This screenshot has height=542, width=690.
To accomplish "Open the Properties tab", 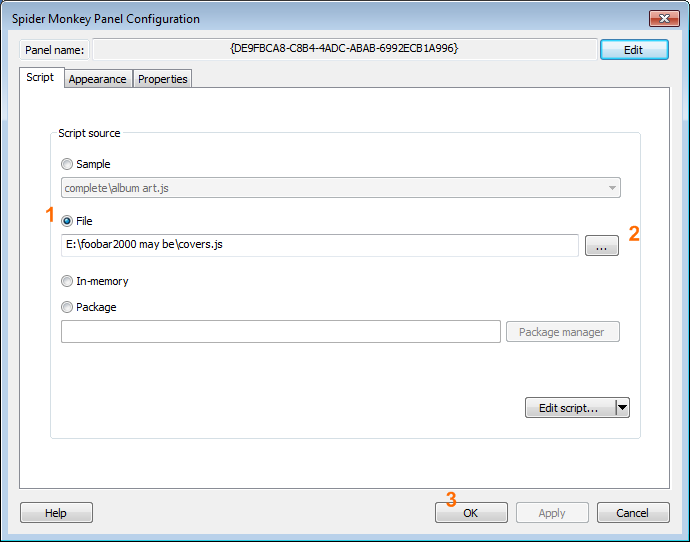I will pos(162,79).
